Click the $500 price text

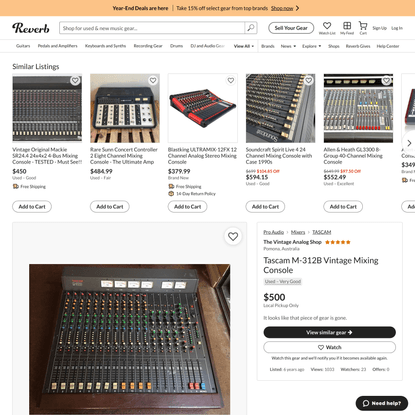[x=274, y=297]
